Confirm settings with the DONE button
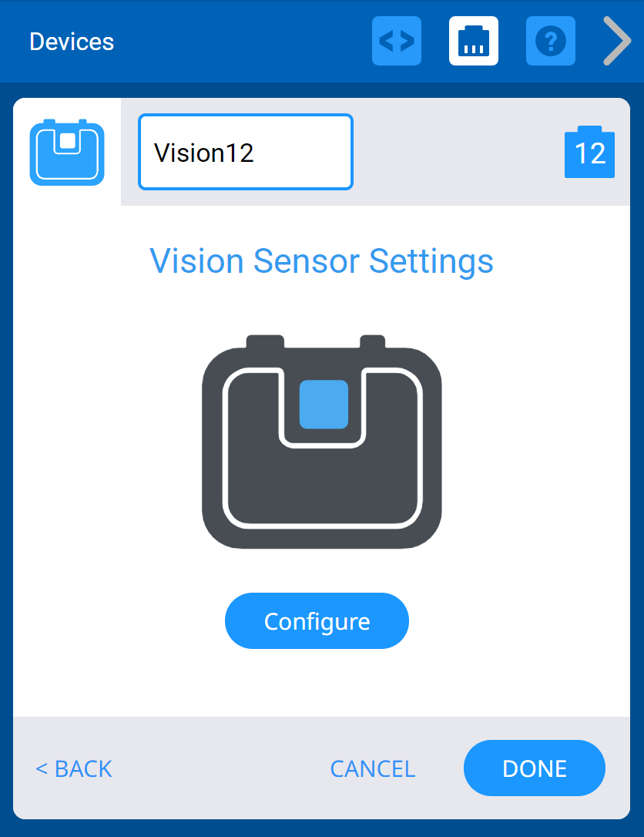Viewport: 644px width, 837px height. tap(535, 768)
